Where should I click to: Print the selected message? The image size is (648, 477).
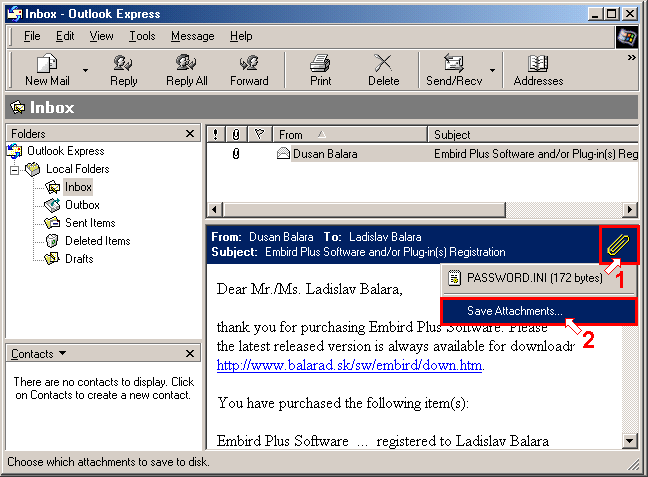[x=321, y=70]
